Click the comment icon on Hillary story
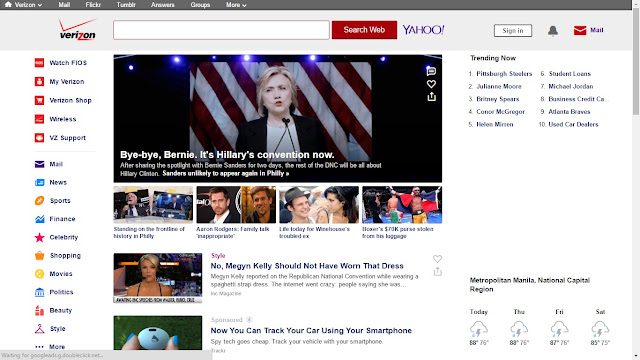Image resolution: width=640 pixels, height=360 pixels. [431, 71]
